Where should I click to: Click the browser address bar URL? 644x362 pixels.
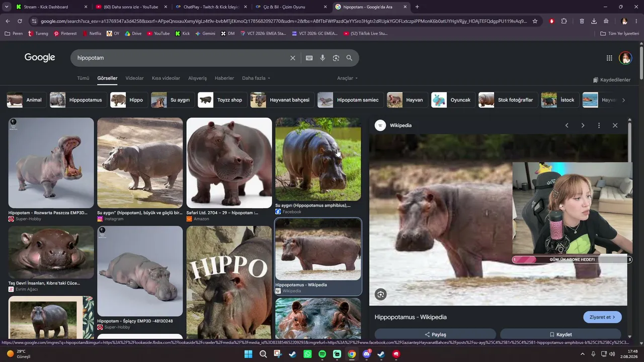(x=284, y=21)
